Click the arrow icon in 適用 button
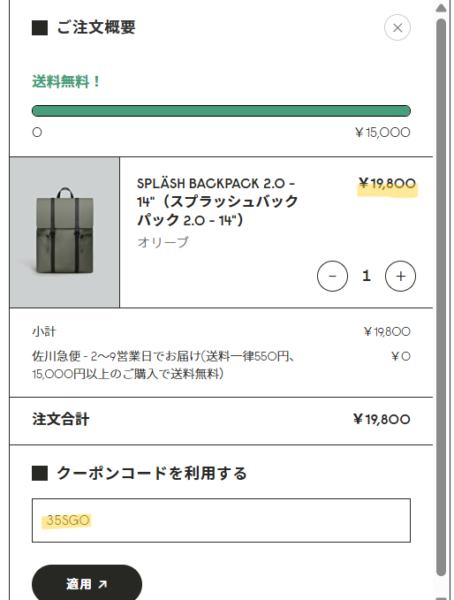454x600 pixels. click(x=102, y=584)
